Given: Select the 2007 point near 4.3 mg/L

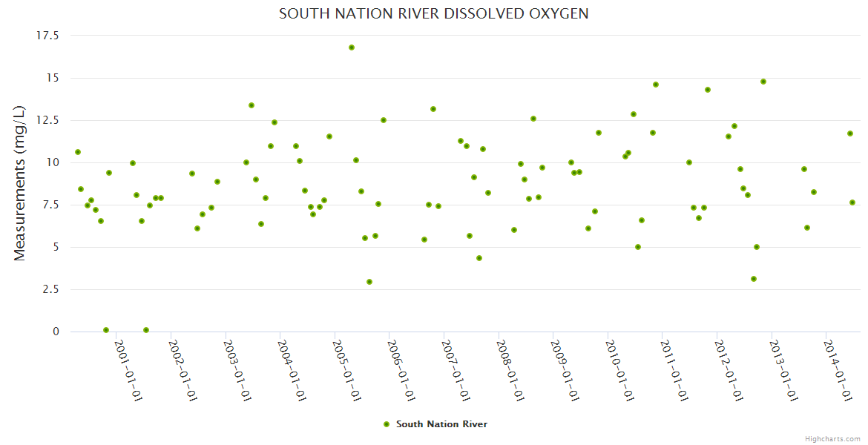Looking at the screenshot, I should point(479,258).
